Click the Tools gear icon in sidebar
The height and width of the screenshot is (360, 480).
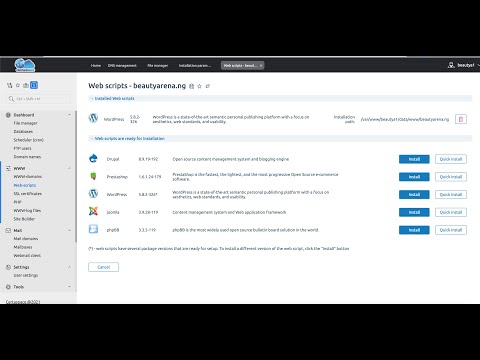point(8,287)
